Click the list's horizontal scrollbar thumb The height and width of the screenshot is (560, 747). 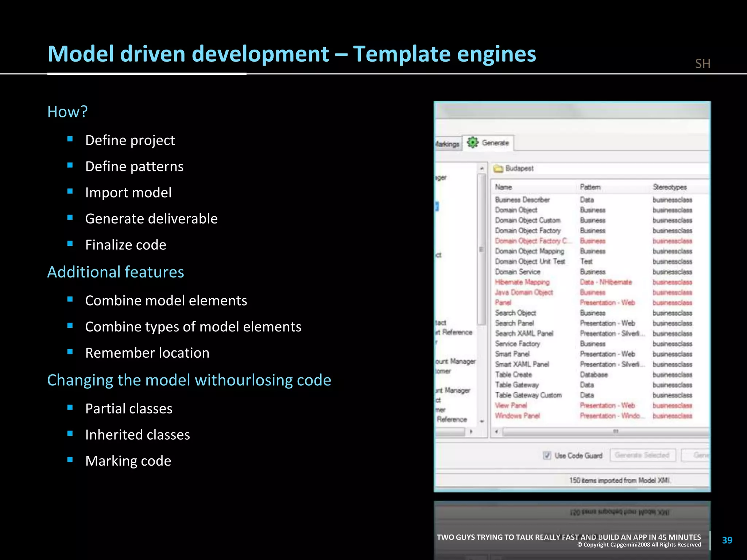pyautogui.click(x=606, y=432)
